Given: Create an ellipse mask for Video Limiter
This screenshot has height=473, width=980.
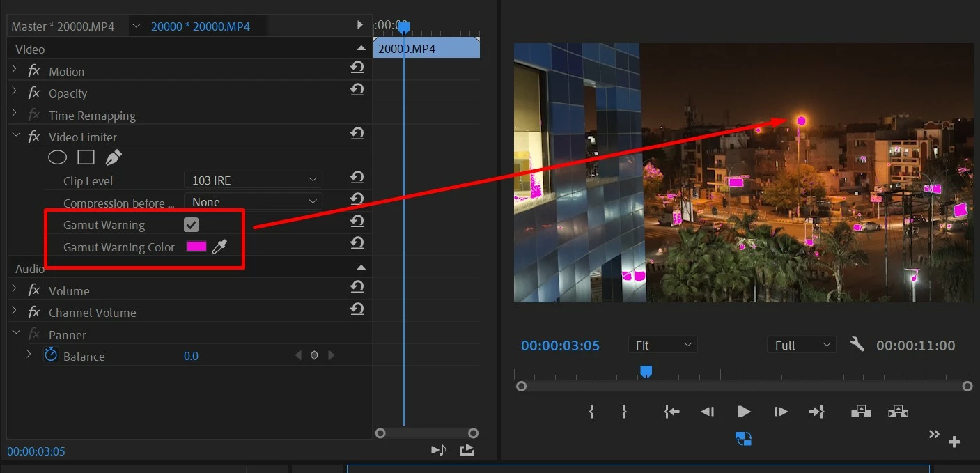Looking at the screenshot, I should click(57, 157).
